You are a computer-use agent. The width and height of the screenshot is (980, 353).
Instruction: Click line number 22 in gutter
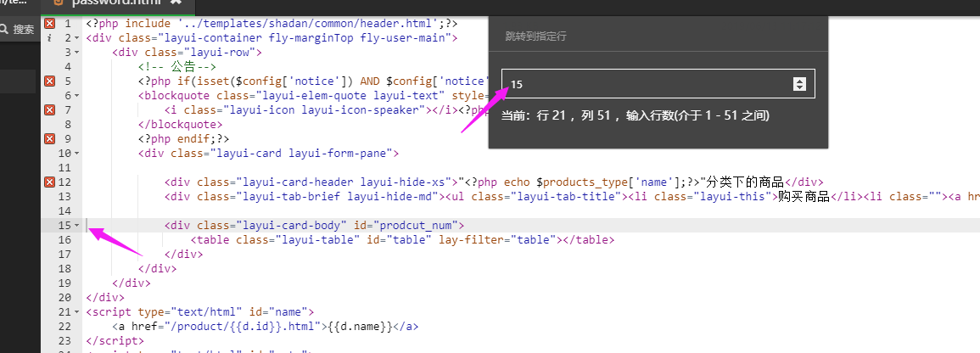tap(65, 326)
